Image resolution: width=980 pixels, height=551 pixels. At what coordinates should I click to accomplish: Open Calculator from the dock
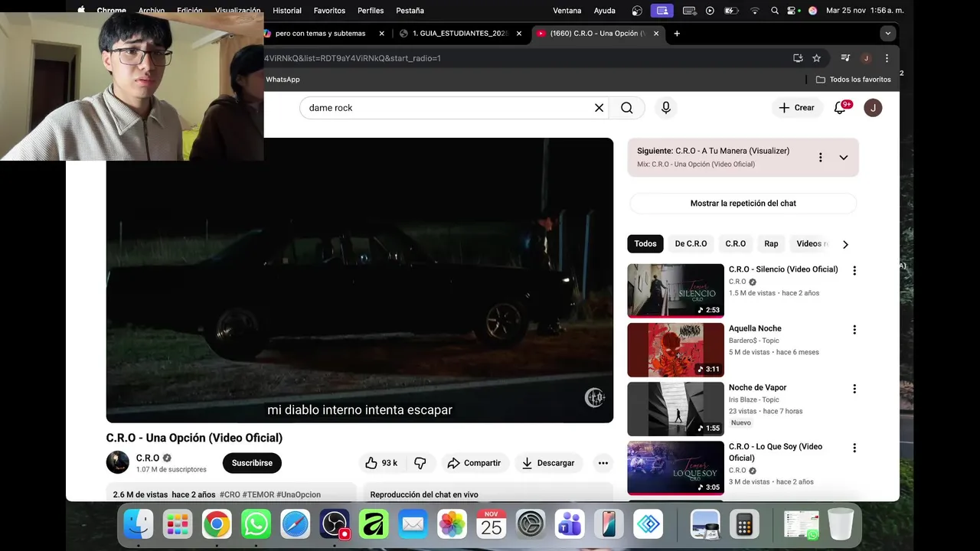click(744, 524)
